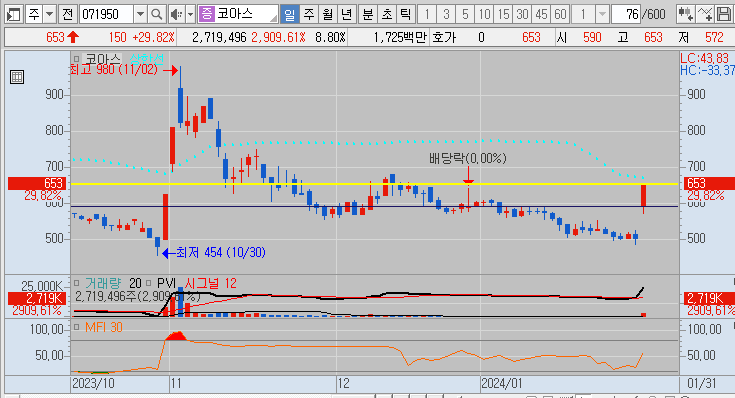Click the HC:-33.37 value

[707, 70]
